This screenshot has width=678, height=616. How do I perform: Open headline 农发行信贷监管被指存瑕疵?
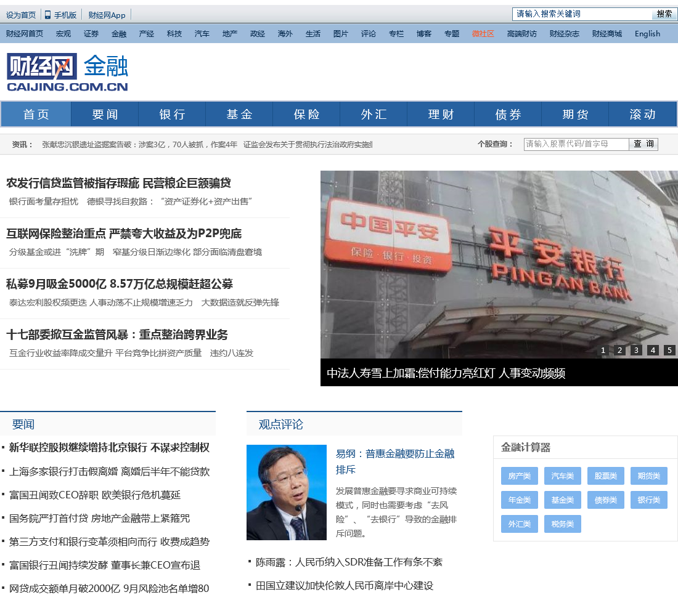(x=118, y=184)
